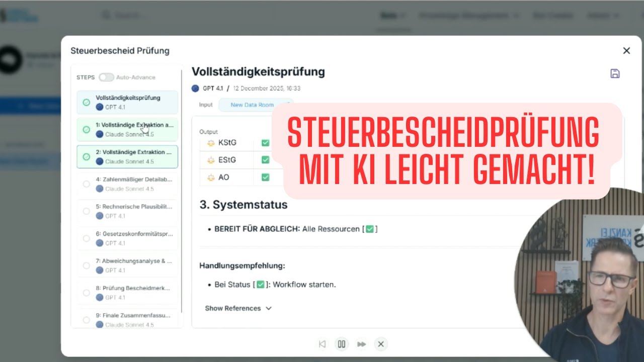Click the '3. Systemstatus' heading
The image size is (644, 362).
point(244,205)
